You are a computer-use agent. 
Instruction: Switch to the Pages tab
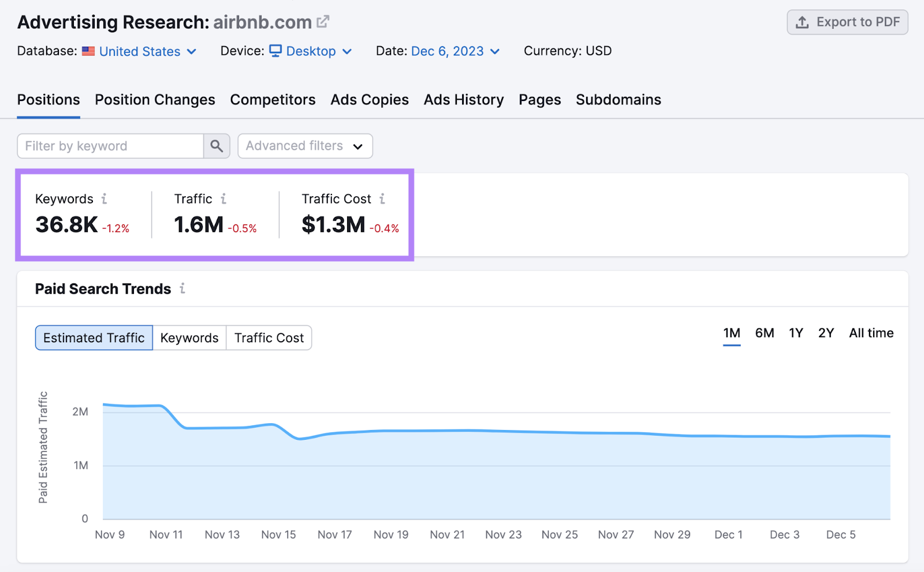pos(540,100)
